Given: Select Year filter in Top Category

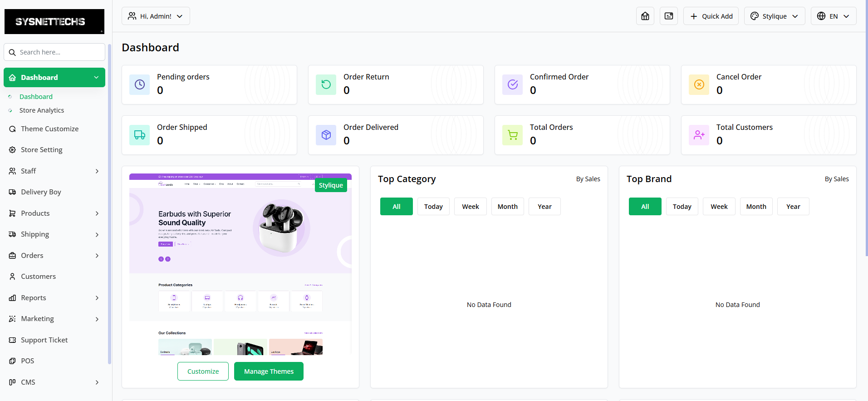Looking at the screenshot, I should (544, 207).
